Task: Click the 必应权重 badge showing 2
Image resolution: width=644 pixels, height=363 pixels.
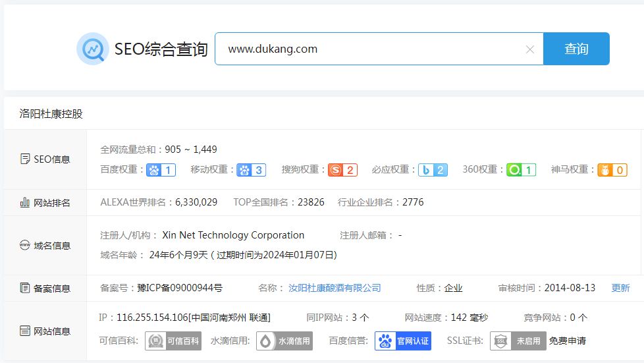Action: 433,170
